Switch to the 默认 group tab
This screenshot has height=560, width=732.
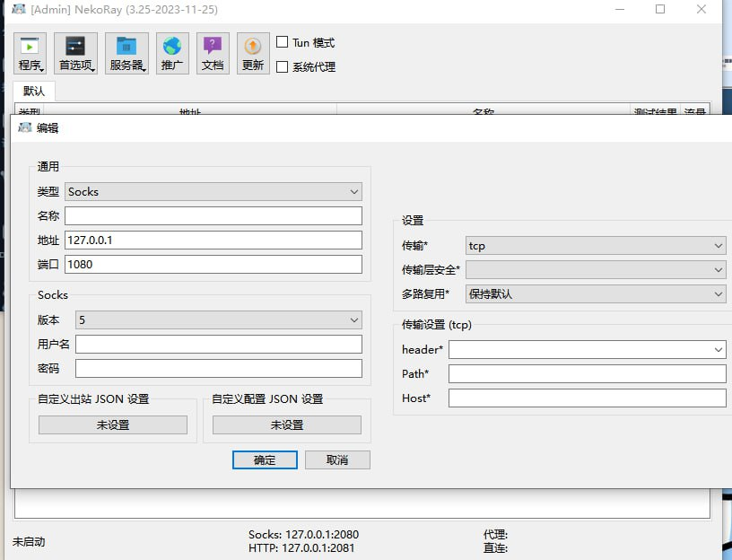point(34,91)
